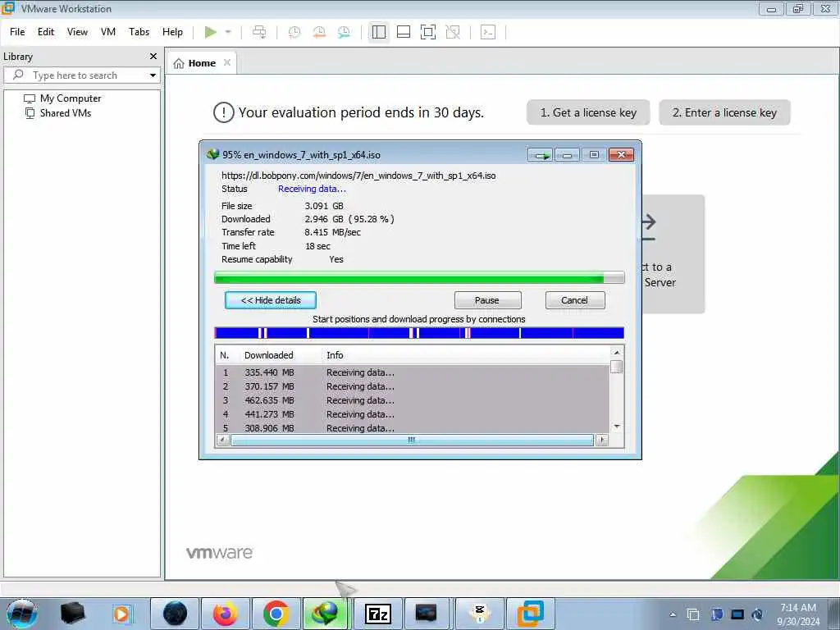840x630 pixels.
Task: Click the Info column header
Action: (x=335, y=355)
